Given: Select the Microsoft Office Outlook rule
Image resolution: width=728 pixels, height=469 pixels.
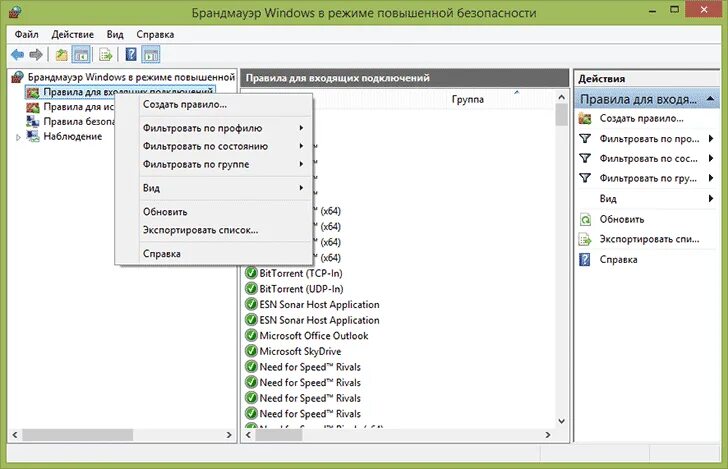Looking at the screenshot, I should pos(314,336).
